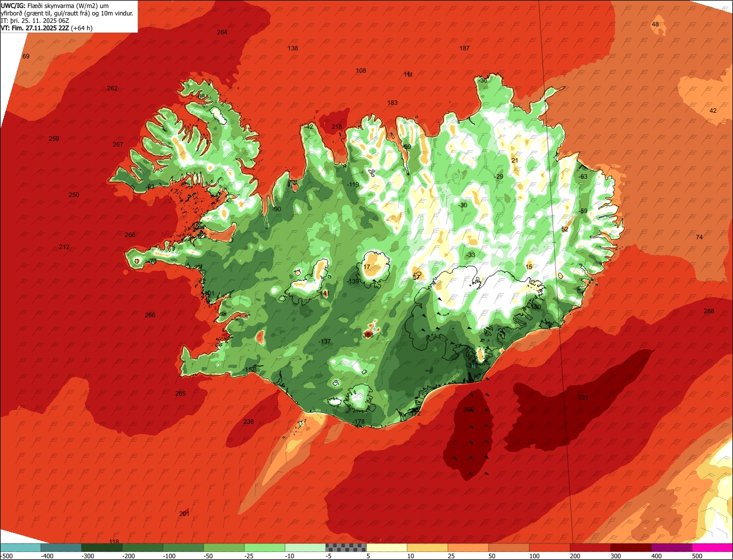Click the value 264 over the northwest sea
733x560 pixels.
tap(222, 32)
